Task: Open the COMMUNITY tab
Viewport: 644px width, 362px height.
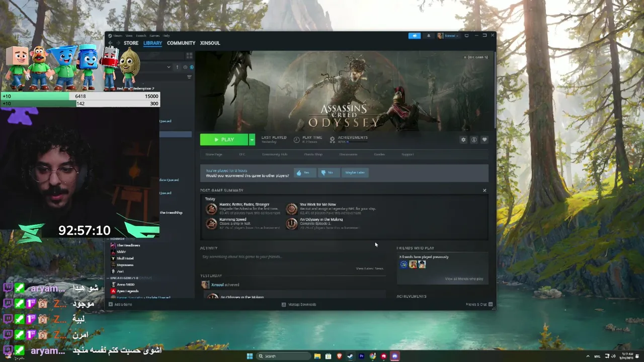Action: pos(181,43)
